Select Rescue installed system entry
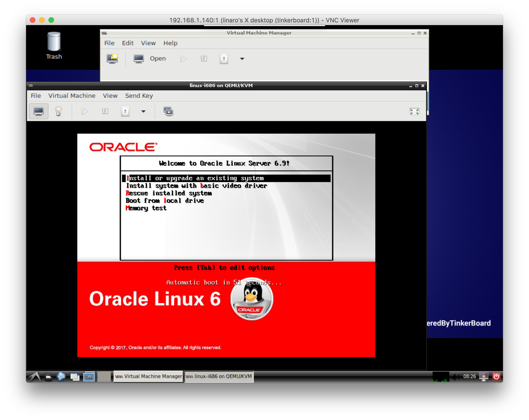This screenshot has height=420, width=529. [169, 193]
